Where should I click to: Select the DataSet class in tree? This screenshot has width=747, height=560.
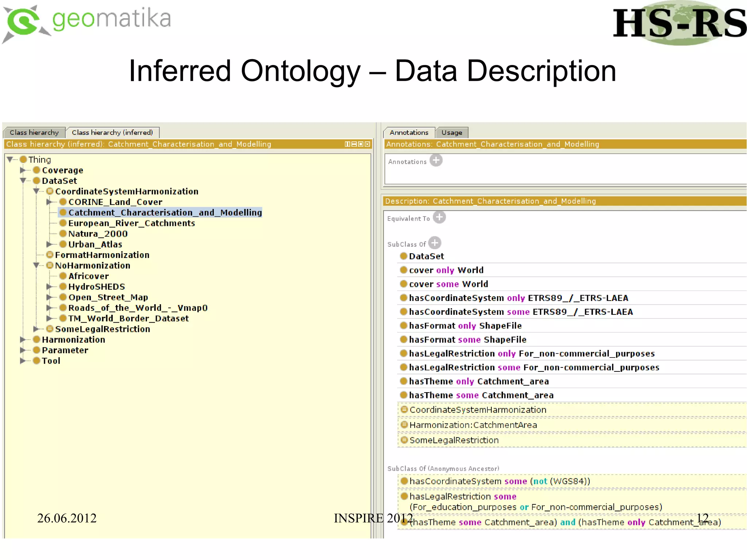coord(55,181)
